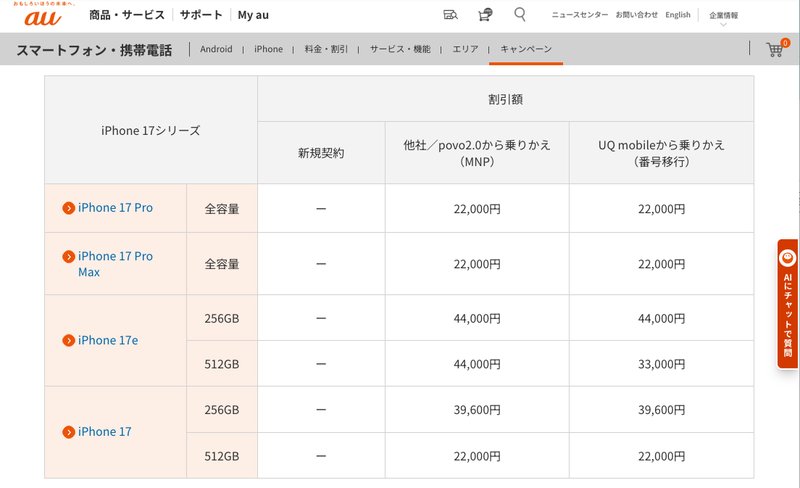Open iPhone 17 Pro Max product link
Viewport: 800px width, 488px height.
115,264
